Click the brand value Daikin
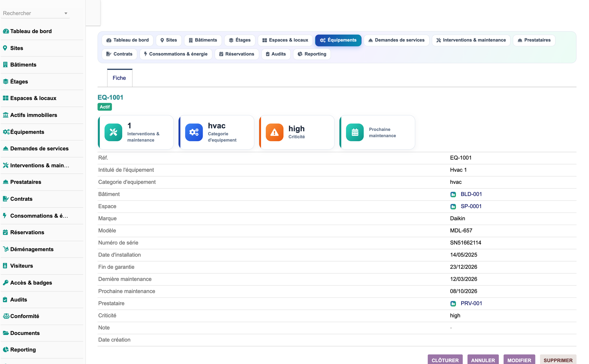Image resolution: width=589 pixels, height=364 pixels. point(457,219)
